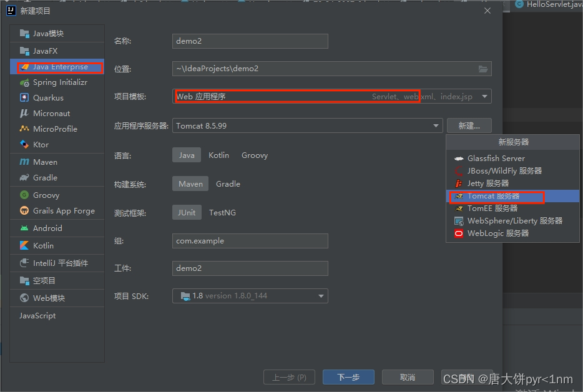Click the IntelliJ logo in title bar
Image resolution: width=583 pixels, height=392 pixels.
tap(11, 11)
